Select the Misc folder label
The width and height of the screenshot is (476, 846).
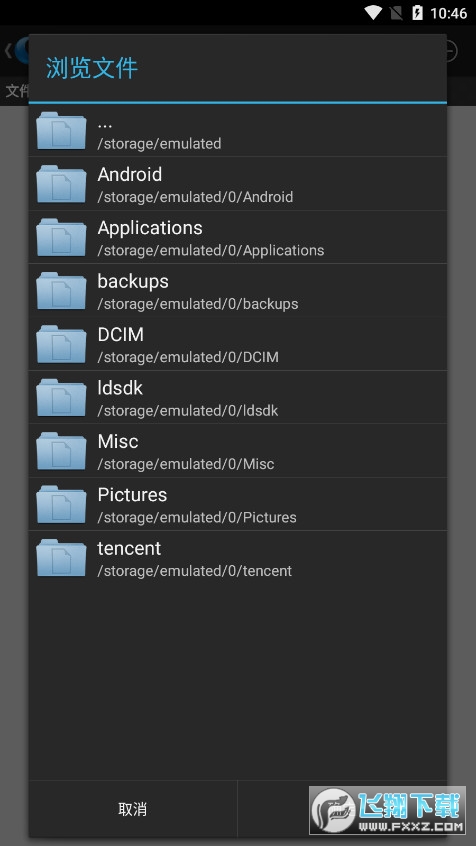(x=118, y=441)
